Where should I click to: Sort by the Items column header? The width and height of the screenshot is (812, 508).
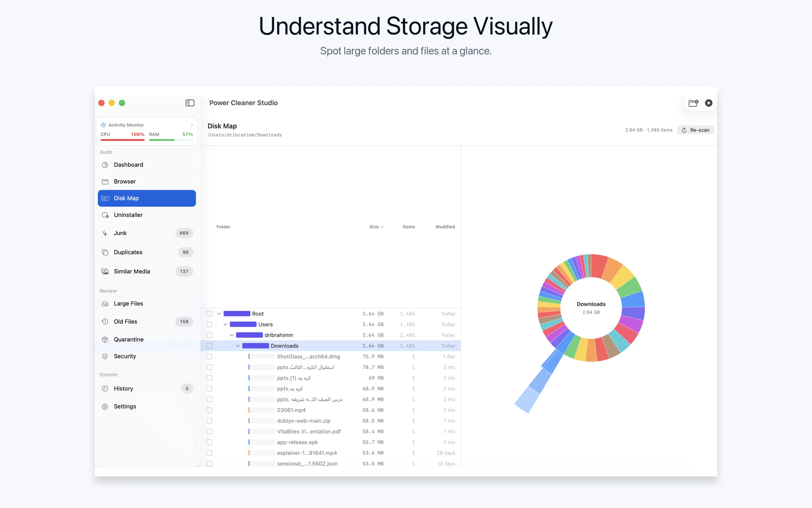click(x=409, y=227)
